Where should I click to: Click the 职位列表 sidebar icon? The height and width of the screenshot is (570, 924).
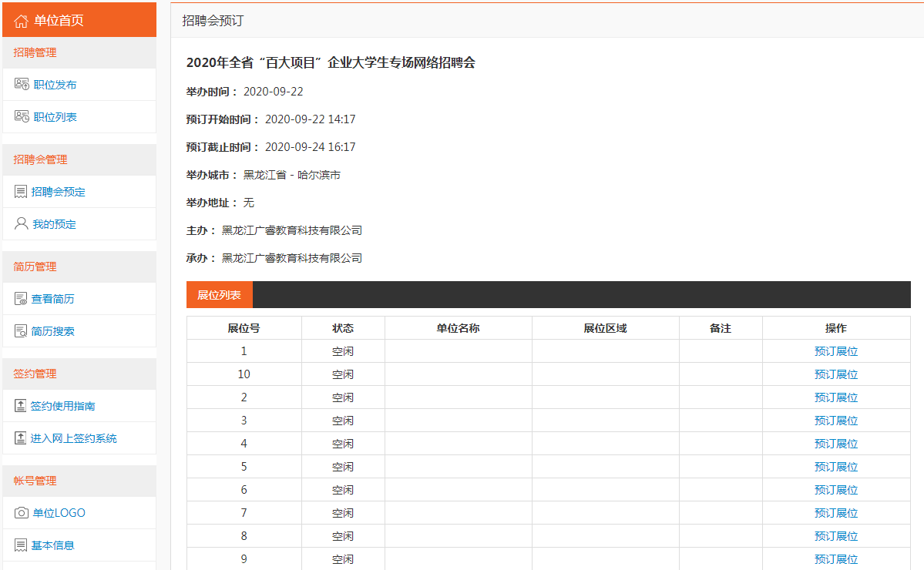(22, 117)
